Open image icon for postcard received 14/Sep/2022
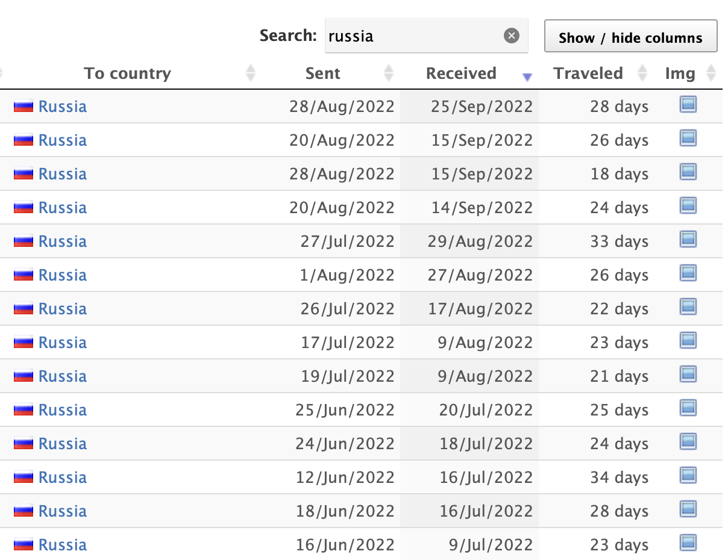Image resolution: width=728 pixels, height=560 pixels. pos(688,207)
